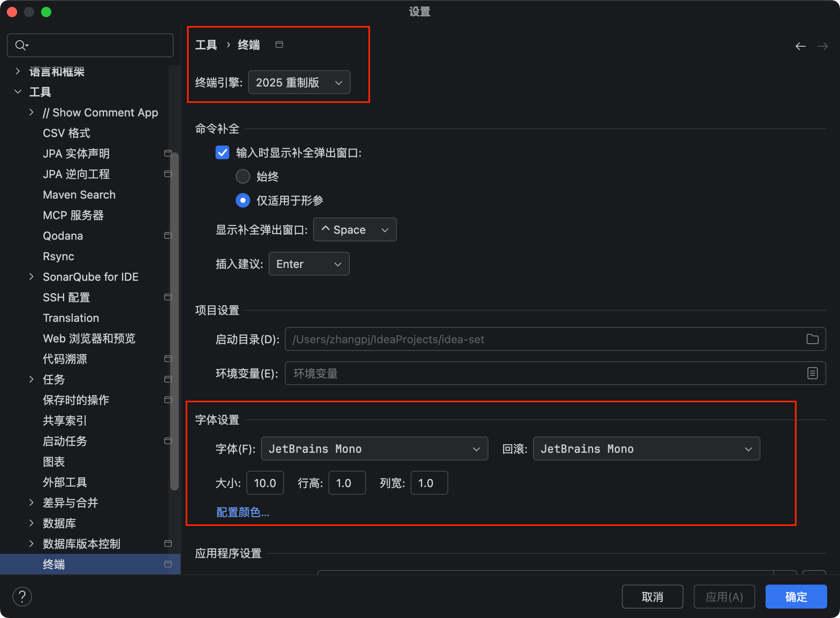Viewport: 840px width, 618px height.
Task: Select MCP 服务器 settings entry
Action: click(x=73, y=215)
